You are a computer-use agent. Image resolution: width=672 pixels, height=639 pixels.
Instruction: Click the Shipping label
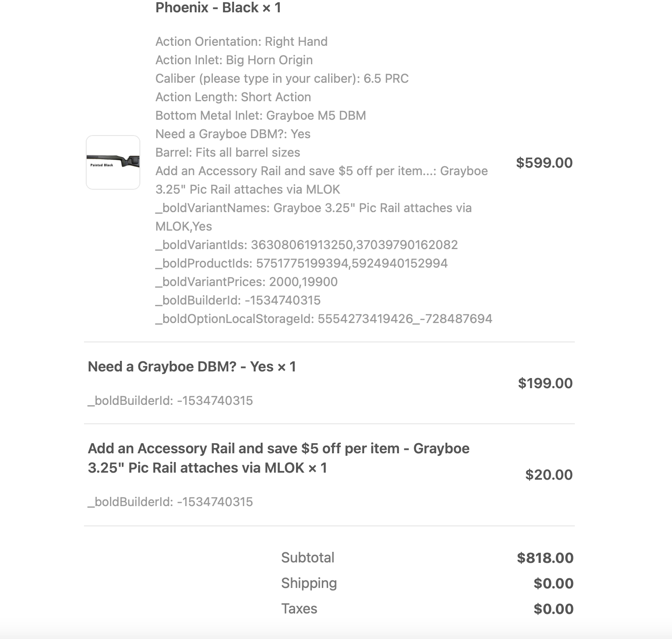click(x=309, y=583)
